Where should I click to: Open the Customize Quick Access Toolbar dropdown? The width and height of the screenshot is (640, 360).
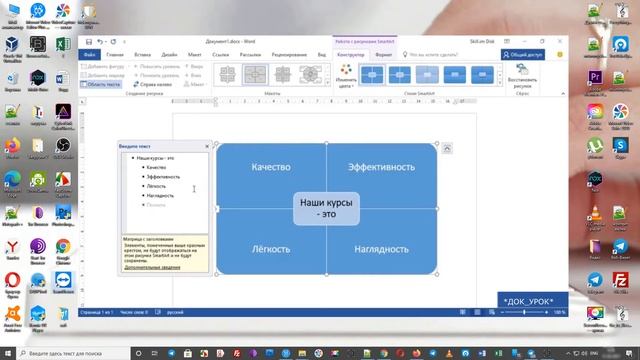click(124, 42)
